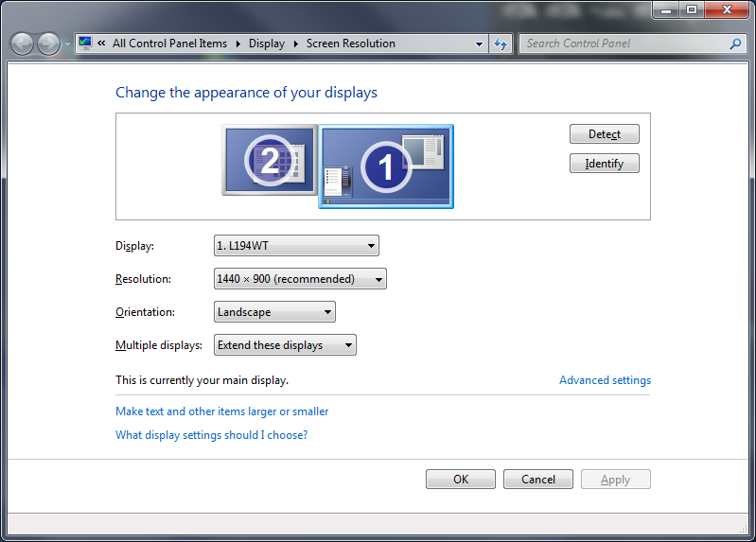Click the Cancel button
Screen dimensions: 756x542
click(538, 480)
